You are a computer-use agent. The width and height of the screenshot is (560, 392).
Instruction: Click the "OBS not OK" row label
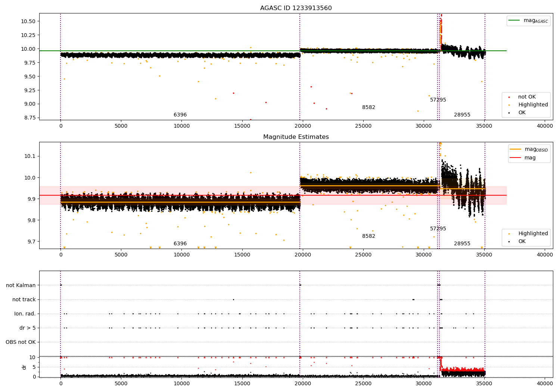(21, 342)
